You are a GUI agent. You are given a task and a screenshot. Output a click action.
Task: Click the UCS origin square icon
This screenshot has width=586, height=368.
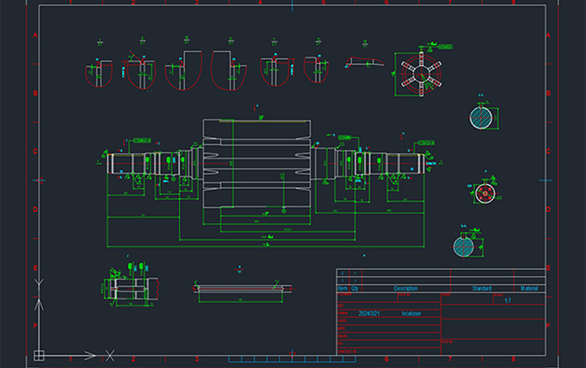tap(39, 355)
